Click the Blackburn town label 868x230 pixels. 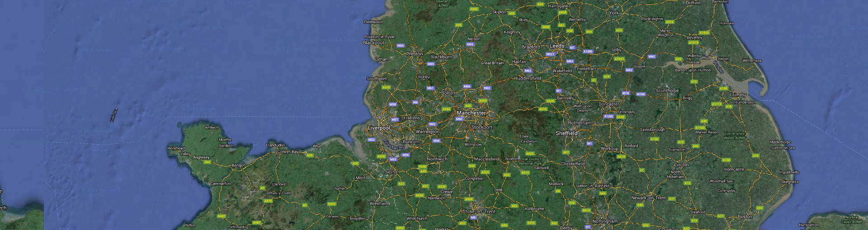coord(441,57)
